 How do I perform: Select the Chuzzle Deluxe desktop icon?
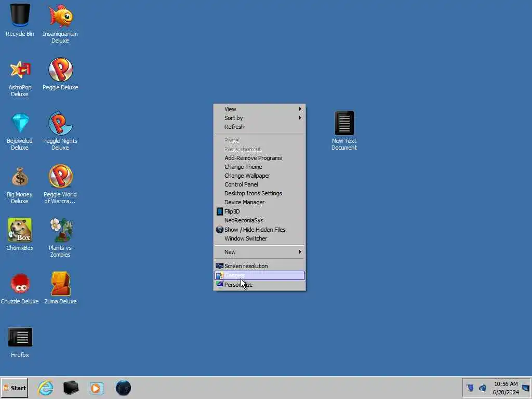click(x=20, y=288)
